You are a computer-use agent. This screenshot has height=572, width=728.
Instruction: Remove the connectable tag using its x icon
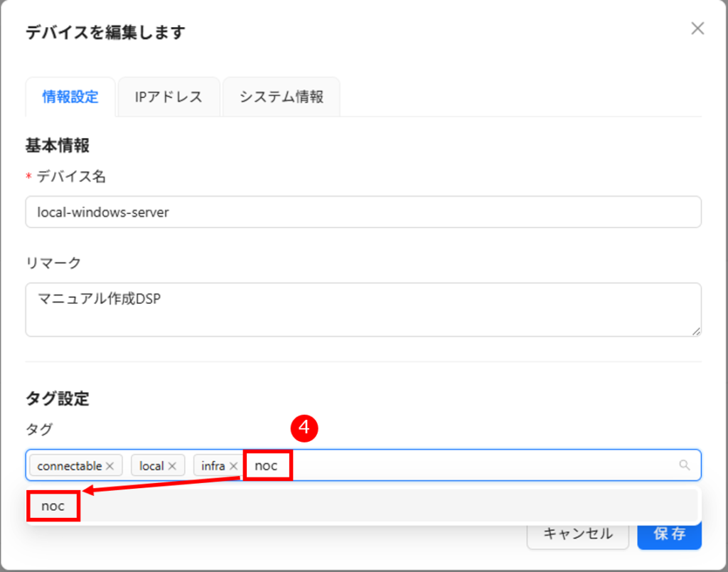coord(109,466)
